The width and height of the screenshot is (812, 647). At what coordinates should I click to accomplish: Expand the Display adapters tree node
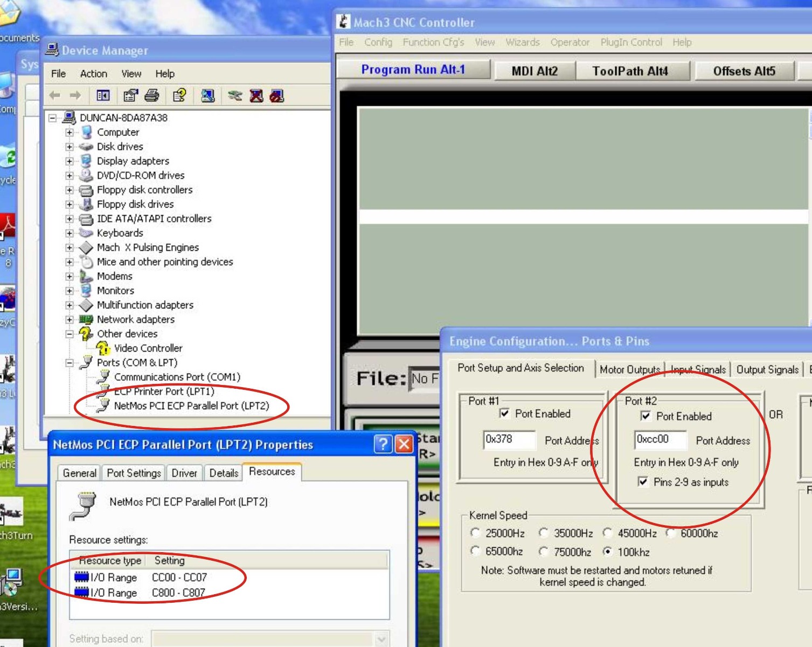pyautogui.click(x=70, y=161)
